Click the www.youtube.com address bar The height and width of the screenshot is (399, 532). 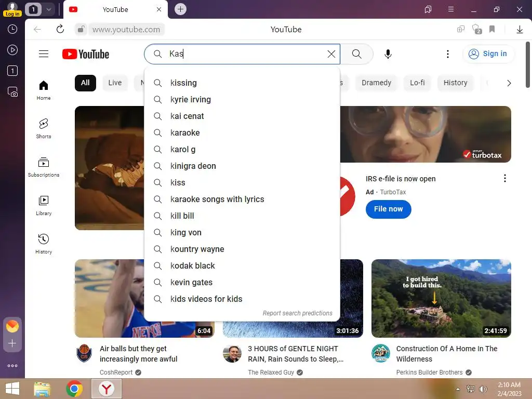126,30
